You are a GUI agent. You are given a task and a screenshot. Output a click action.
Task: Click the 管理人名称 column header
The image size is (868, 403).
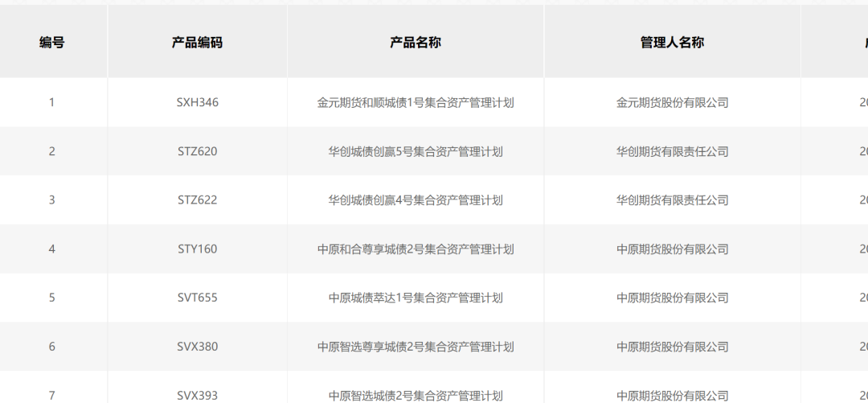click(672, 42)
